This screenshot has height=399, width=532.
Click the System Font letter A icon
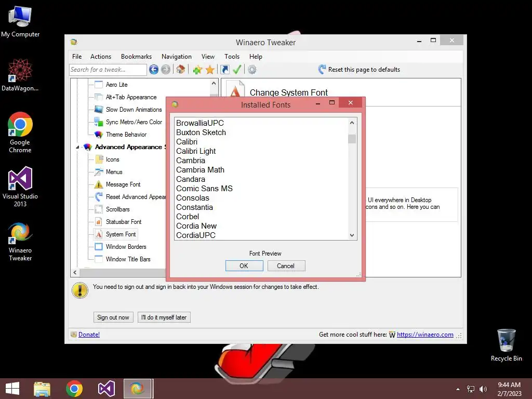(99, 234)
